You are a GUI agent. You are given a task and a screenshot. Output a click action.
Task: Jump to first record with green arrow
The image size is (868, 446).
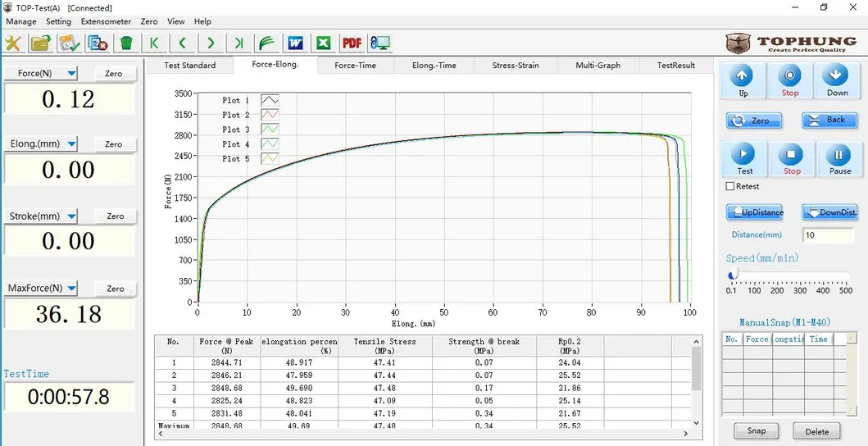pos(153,43)
